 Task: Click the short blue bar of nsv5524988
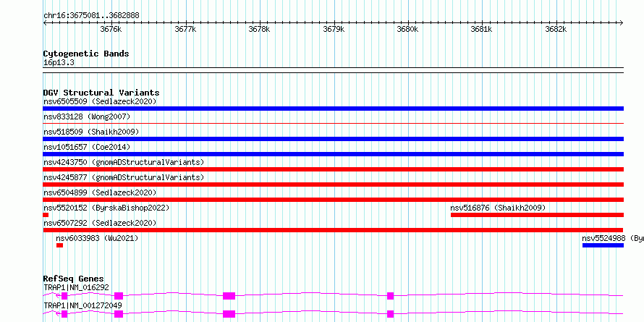pos(603,245)
